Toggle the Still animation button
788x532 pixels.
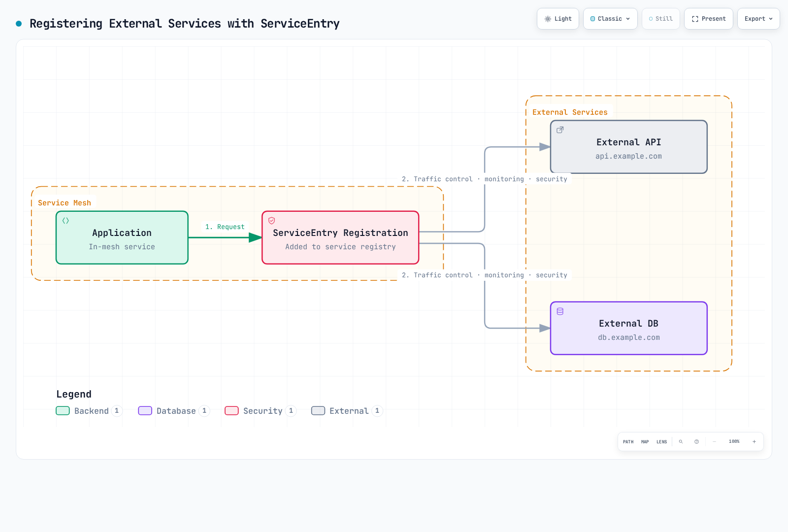pyautogui.click(x=661, y=19)
